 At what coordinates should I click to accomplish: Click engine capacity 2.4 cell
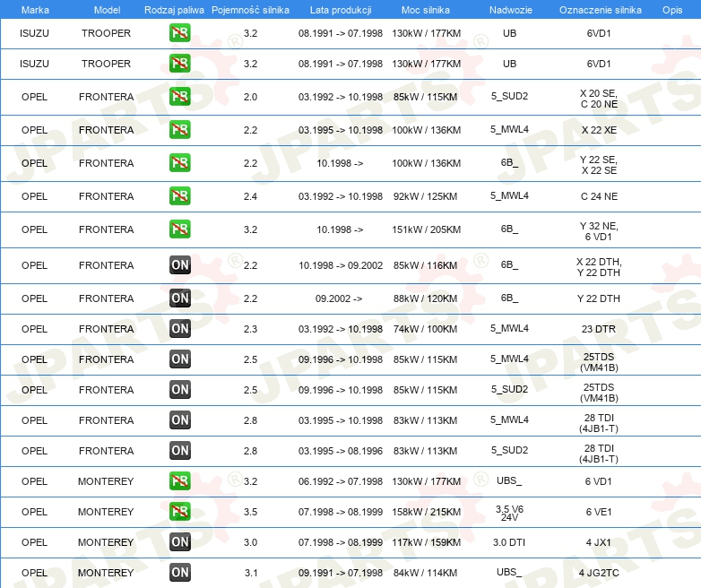(250, 196)
